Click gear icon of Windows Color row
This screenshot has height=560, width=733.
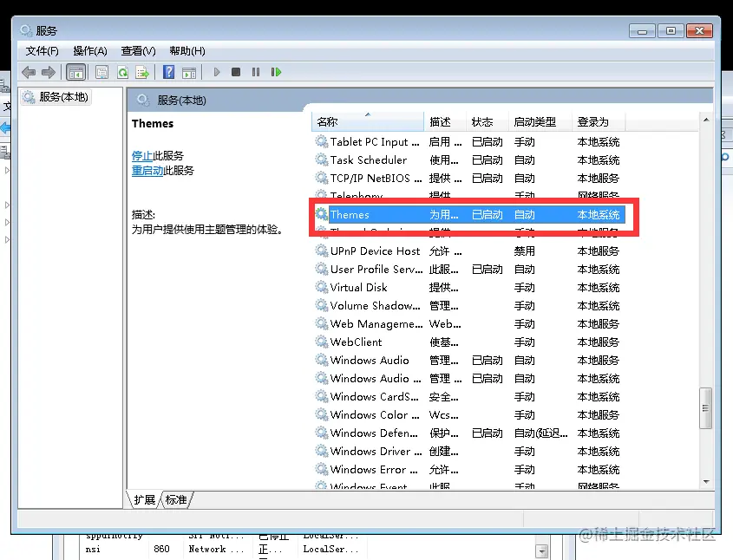322,414
